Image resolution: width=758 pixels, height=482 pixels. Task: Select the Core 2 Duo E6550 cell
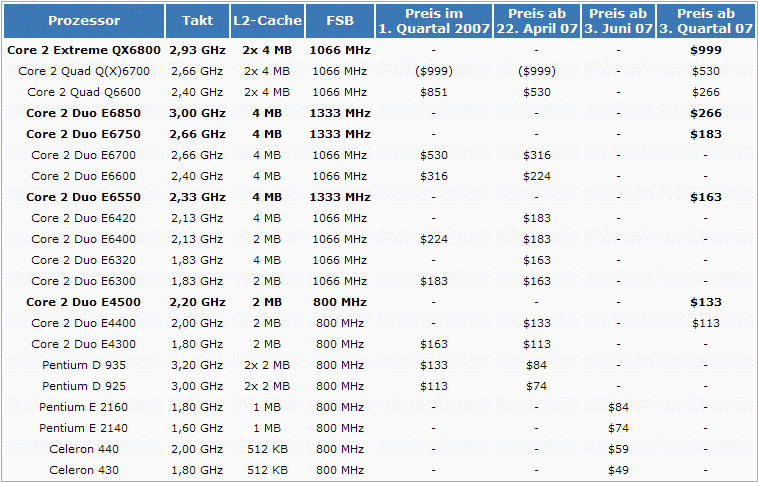[x=84, y=197]
